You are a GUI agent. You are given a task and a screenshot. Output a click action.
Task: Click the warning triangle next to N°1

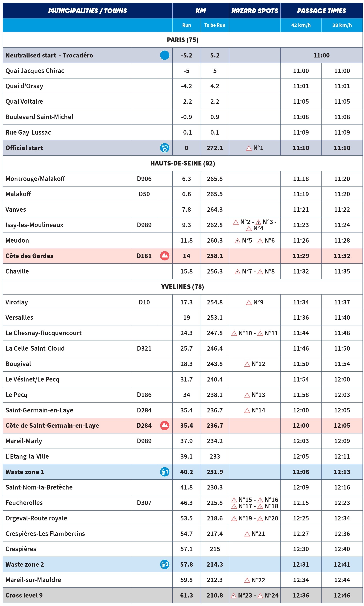(x=249, y=148)
